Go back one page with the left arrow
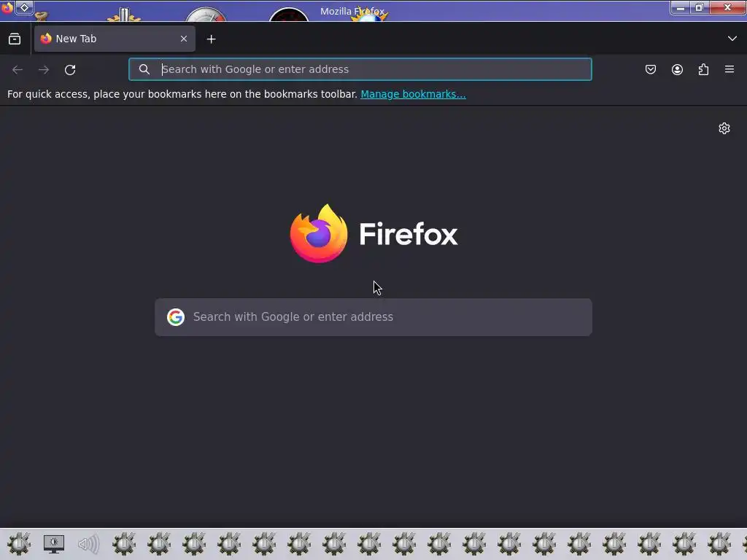Image resolution: width=747 pixels, height=560 pixels. pyautogui.click(x=18, y=69)
